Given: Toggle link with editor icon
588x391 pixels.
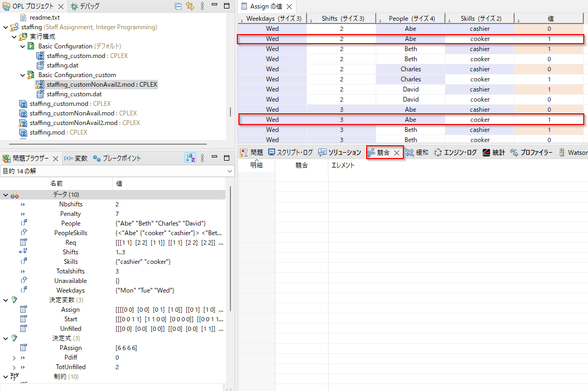Looking at the screenshot, I should pyautogui.click(x=190, y=6).
